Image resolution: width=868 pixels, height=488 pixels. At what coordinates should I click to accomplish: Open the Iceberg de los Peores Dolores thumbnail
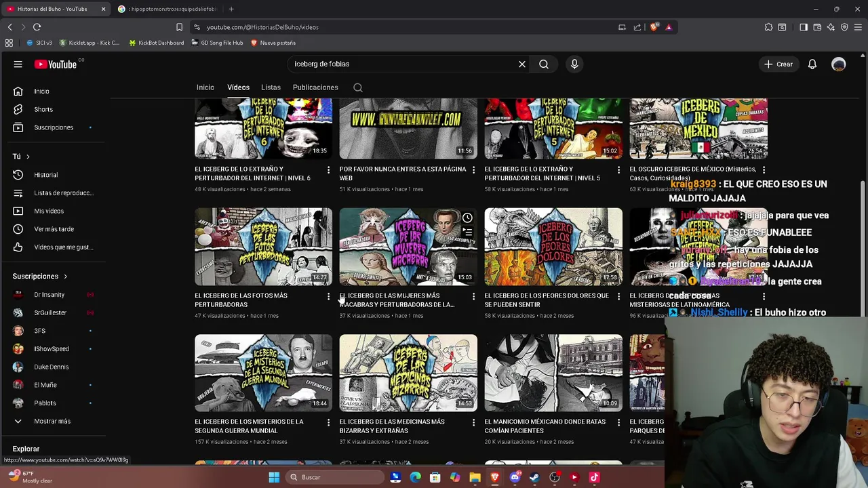click(x=553, y=247)
